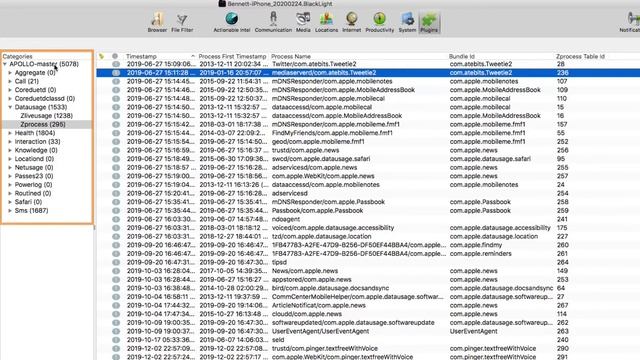Sort by the Timestamp column header
The width and height of the screenshot is (640, 360).
(x=160, y=56)
